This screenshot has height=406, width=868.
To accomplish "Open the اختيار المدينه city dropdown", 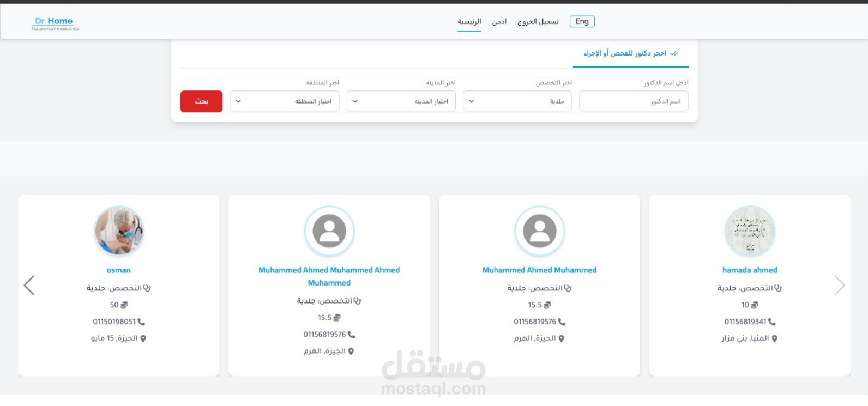I will pyautogui.click(x=401, y=101).
